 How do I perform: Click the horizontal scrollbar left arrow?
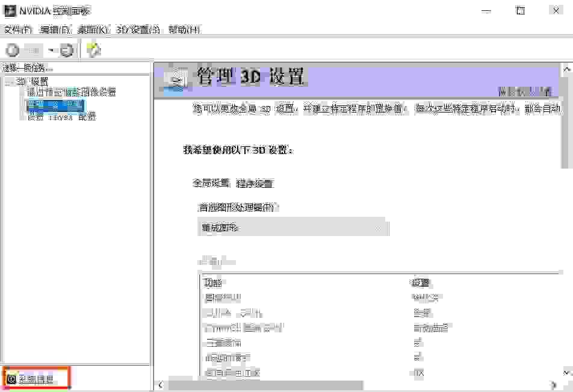(161, 385)
